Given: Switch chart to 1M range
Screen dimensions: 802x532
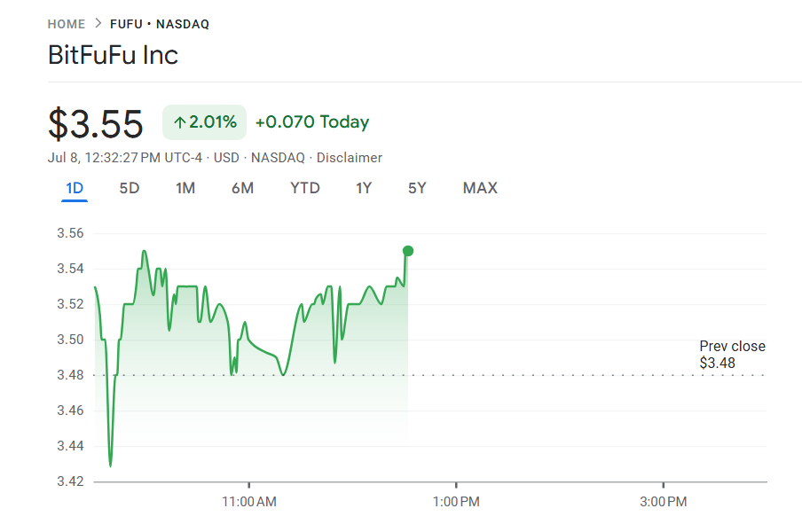Looking at the screenshot, I should [185, 188].
